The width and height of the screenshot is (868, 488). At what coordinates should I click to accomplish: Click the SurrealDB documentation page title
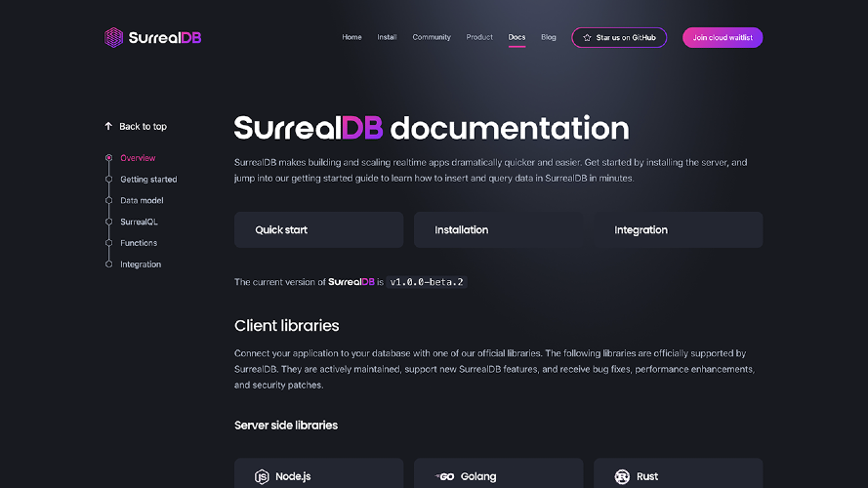click(432, 129)
